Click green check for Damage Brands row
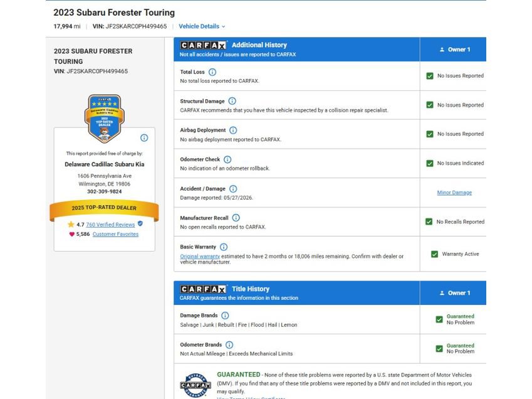The height and width of the screenshot is (399, 532). tap(439, 319)
